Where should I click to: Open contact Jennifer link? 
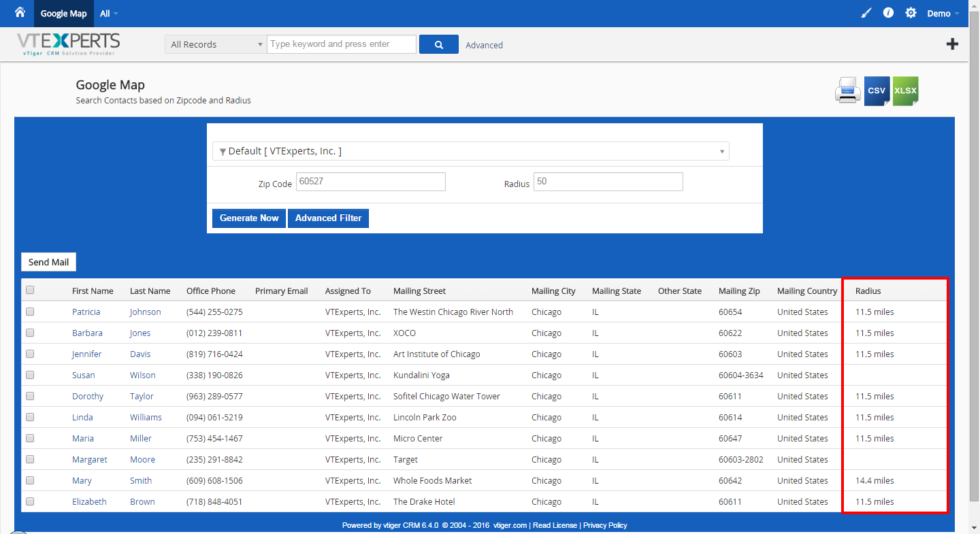(x=87, y=354)
